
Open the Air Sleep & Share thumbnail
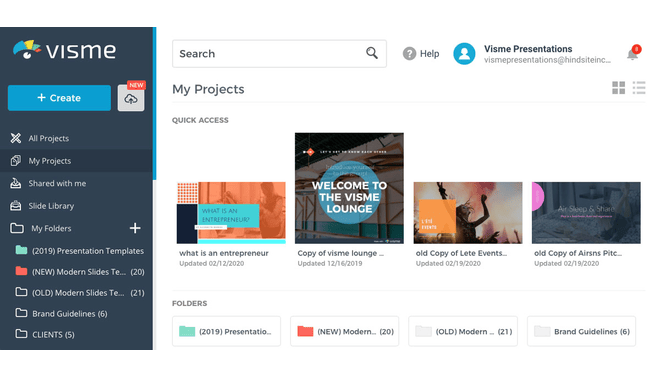[x=586, y=213]
